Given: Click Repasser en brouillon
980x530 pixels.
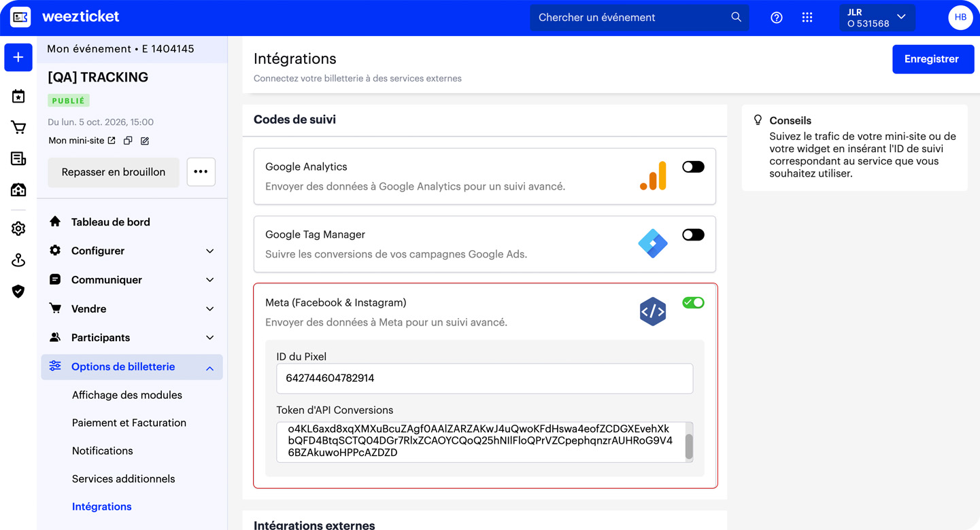Looking at the screenshot, I should tap(113, 173).
